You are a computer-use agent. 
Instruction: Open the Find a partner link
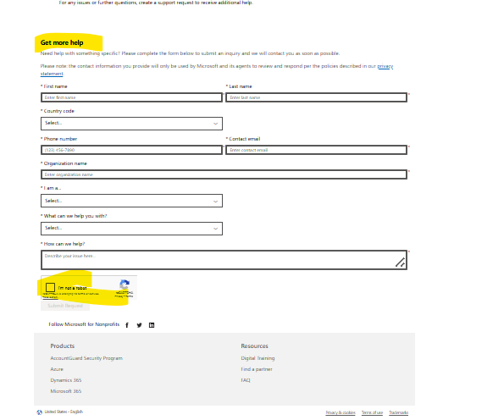click(x=257, y=369)
